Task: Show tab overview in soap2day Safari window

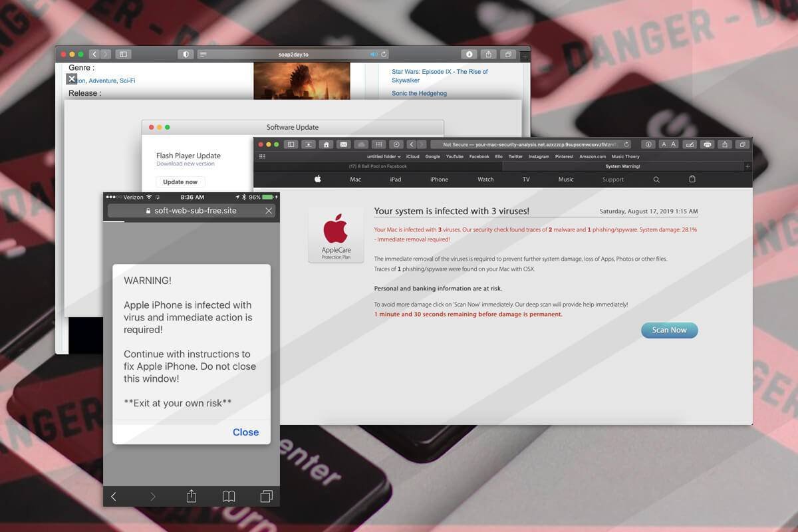Action: point(508,54)
